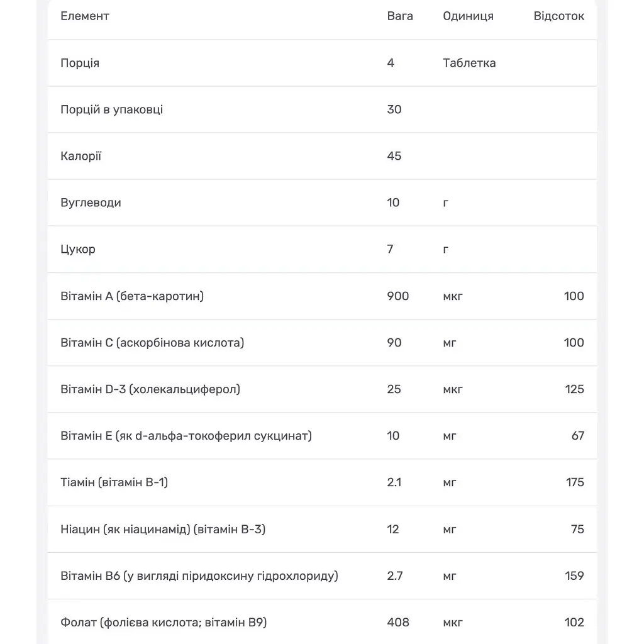Click the Порцій в упаковці row
Viewport: 644px width, 644px height.
click(x=322, y=109)
